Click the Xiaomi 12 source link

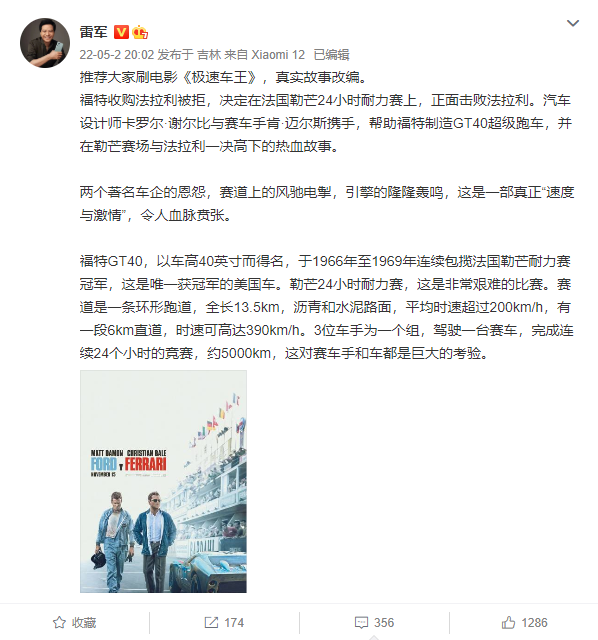(278, 55)
